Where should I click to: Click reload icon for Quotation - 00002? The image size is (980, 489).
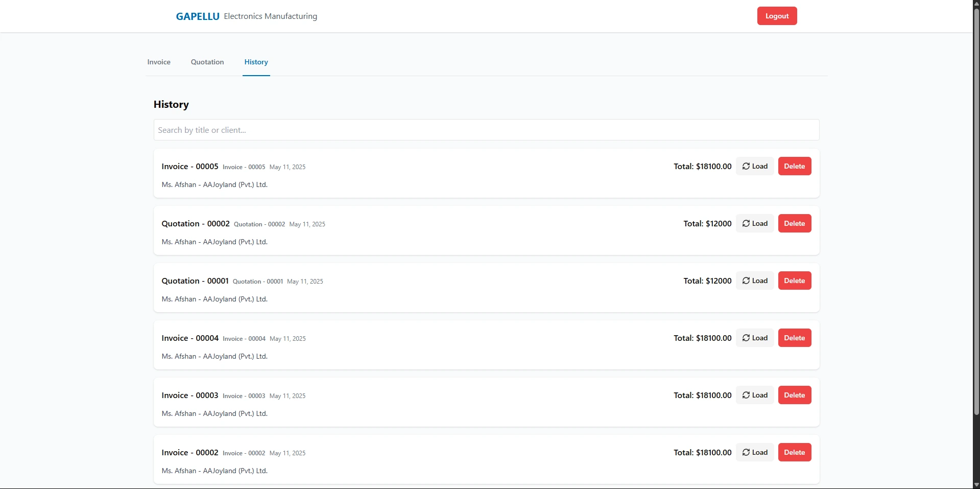point(746,223)
